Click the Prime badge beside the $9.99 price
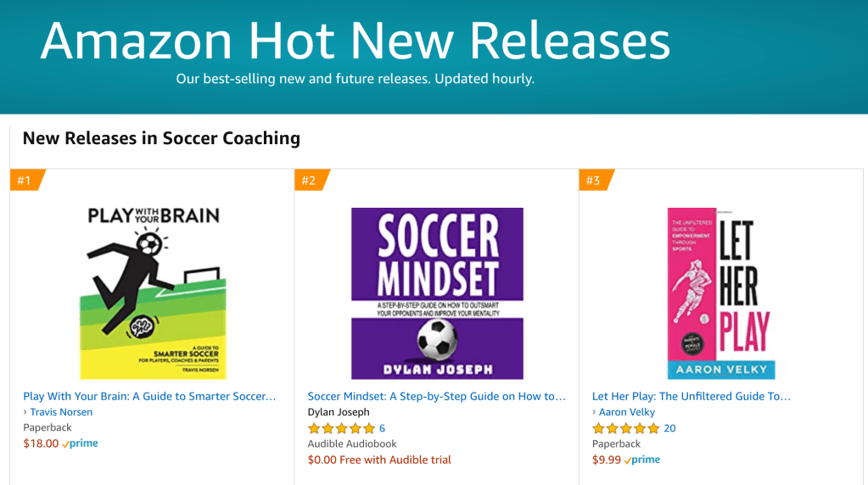The height and width of the screenshot is (485, 868). click(642, 460)
